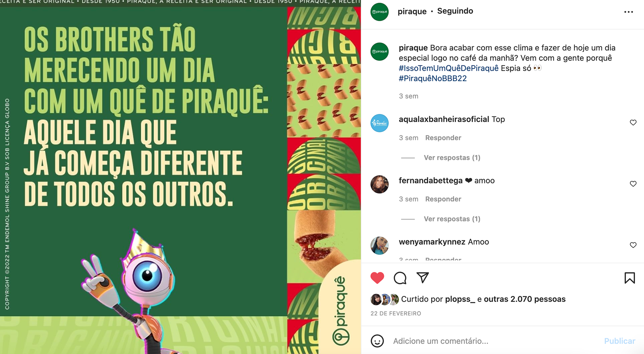The height and width of the screenshot is (354, 644).
Task: Open the three-dots more options menu
Action: 629,12
